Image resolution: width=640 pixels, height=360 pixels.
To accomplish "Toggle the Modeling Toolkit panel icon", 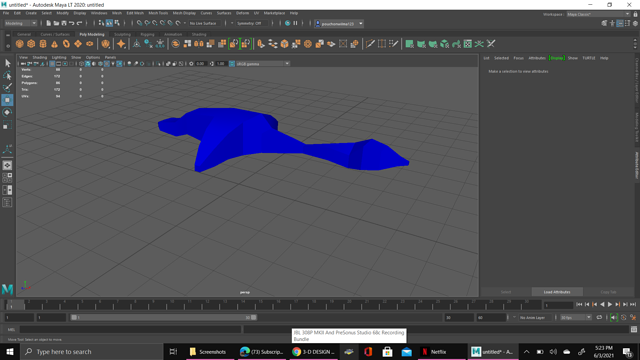I will pos(604,24).
